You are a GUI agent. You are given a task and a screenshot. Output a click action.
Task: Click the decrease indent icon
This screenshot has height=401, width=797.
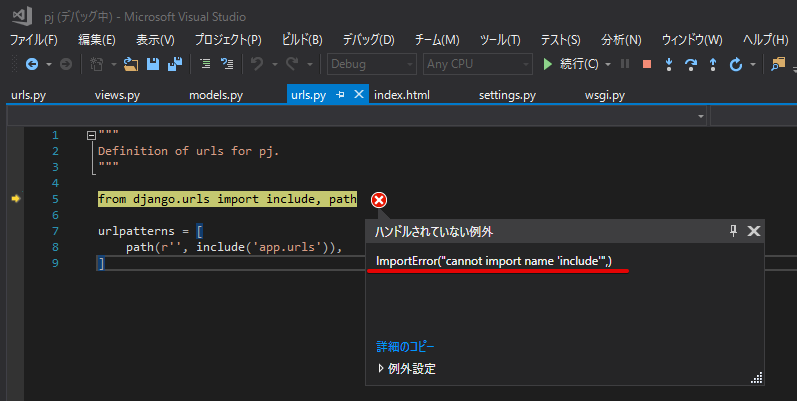(x=205, y=64)
